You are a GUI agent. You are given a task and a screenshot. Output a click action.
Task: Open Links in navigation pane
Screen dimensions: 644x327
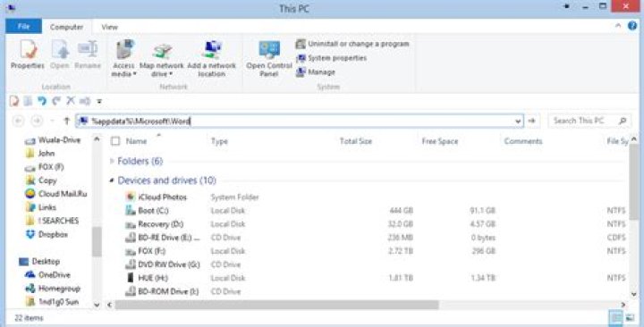coord(40,207)
